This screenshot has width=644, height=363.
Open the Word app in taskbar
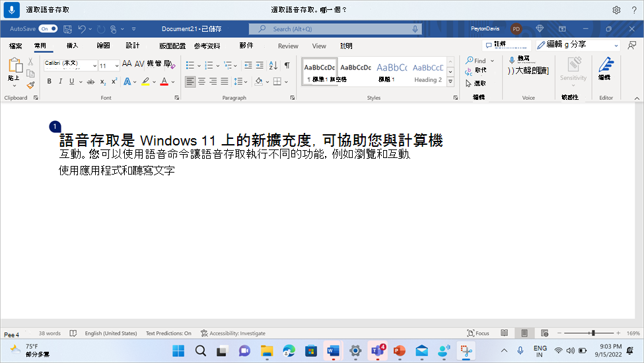pos(333,351)
